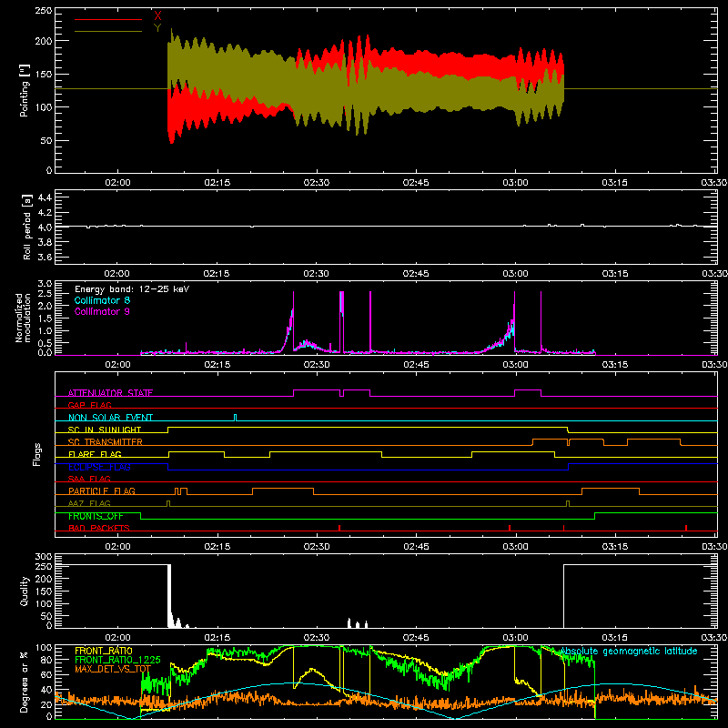Click the FLARE_FLAG label
Screen dimensions: 728x728
[95, 454]
